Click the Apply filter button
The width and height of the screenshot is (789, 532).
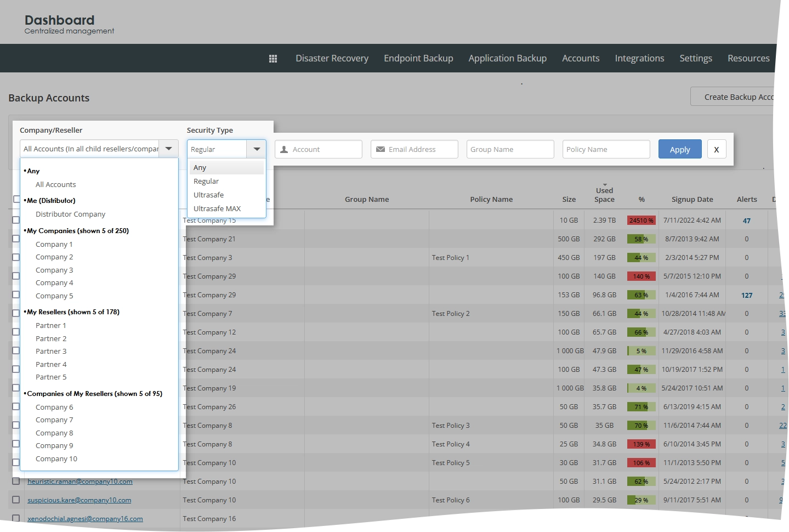(x=680, y=149)
